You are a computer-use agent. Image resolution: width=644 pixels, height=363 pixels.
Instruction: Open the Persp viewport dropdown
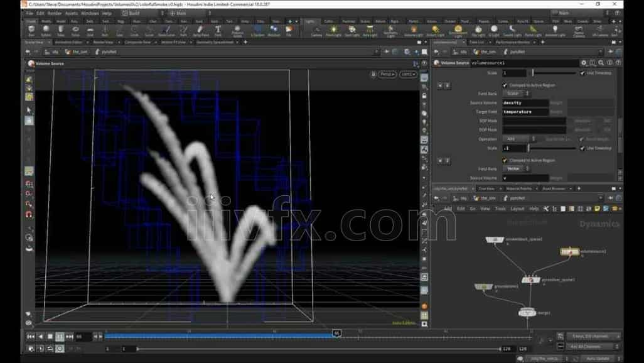[x=387, y=74]
